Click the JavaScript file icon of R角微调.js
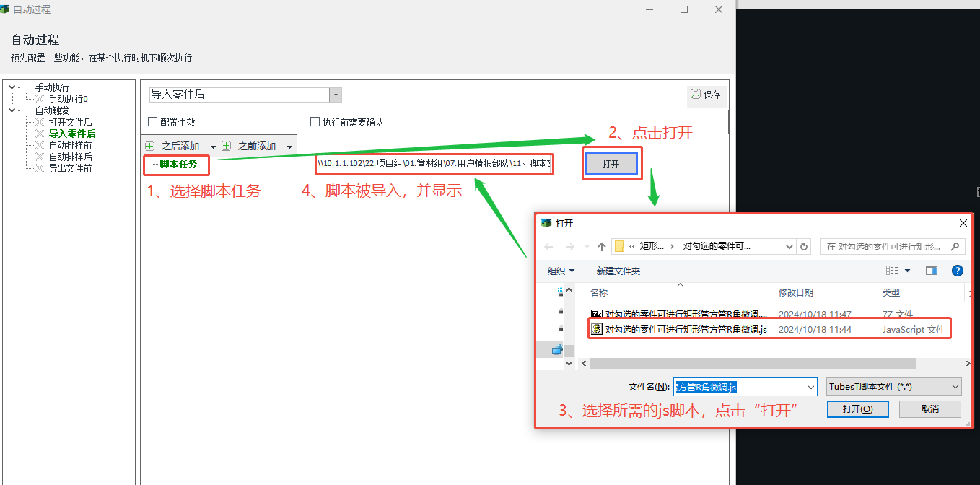980x485 pixels. (597, 329)
